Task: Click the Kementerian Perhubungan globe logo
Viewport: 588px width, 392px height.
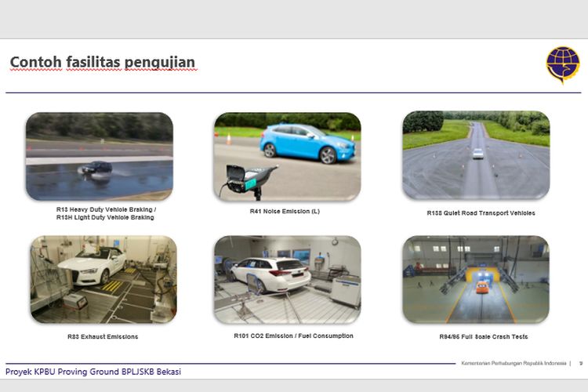Action: coord(562,64)
